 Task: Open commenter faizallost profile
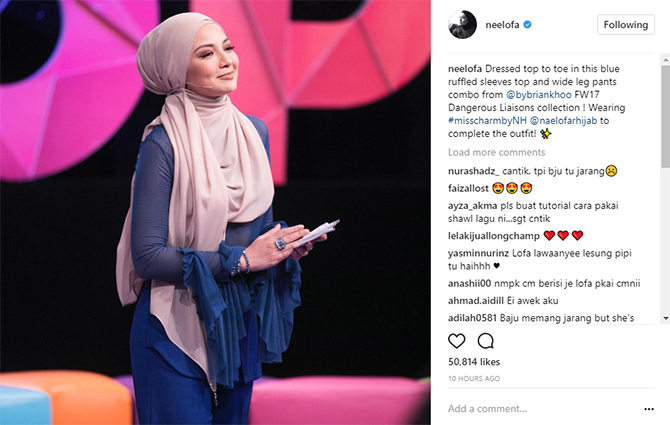tap(468, 188)
